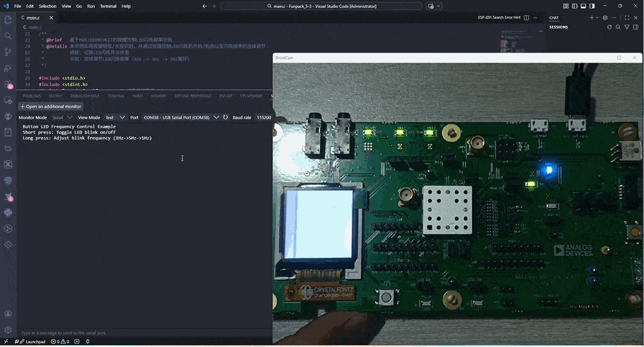
Task: Refresh the chat SESSIONS list
Action: pos(609,27)
